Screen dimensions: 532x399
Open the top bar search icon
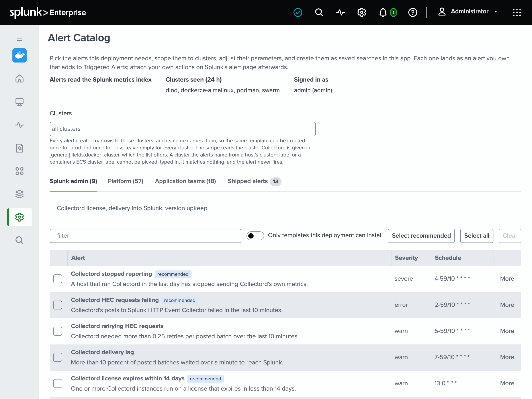319,12
